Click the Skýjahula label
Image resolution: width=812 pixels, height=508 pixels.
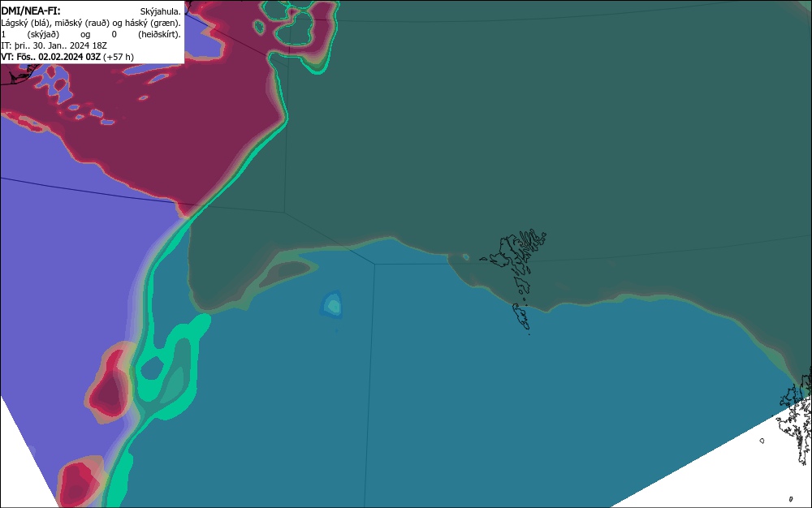[160, 11]
